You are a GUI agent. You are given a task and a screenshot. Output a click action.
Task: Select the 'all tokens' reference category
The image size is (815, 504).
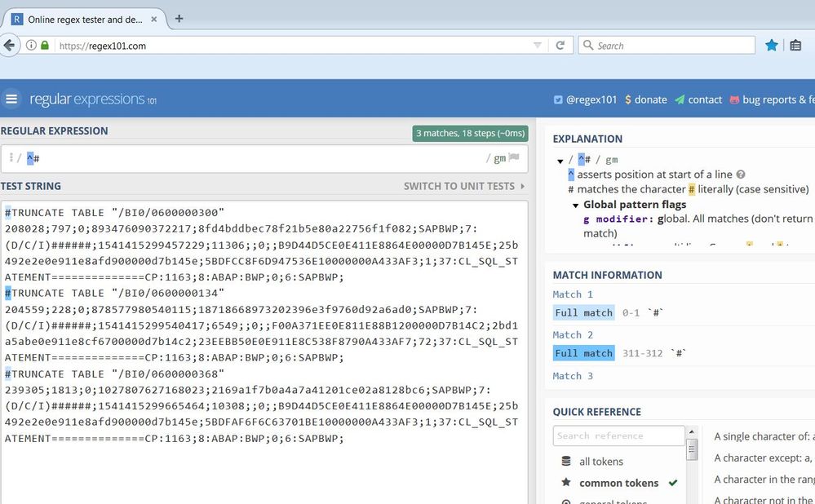point(602,462)
